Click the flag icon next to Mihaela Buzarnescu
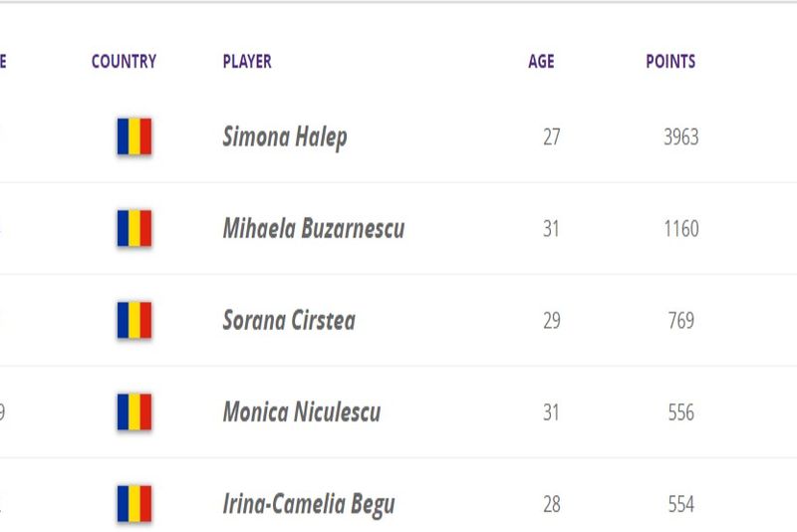The image size is (797, 532). click(134, 228)
